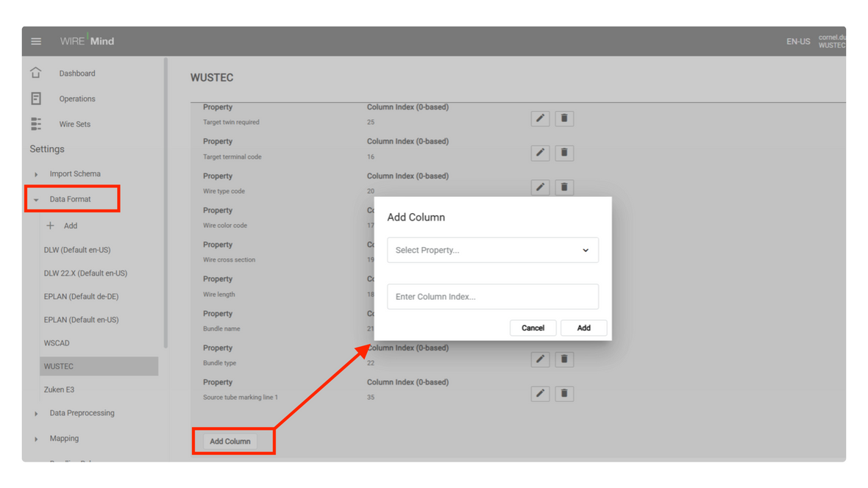Click the Add Column button below the list
This screenshot has height=488, width=868.
[230, 442]
